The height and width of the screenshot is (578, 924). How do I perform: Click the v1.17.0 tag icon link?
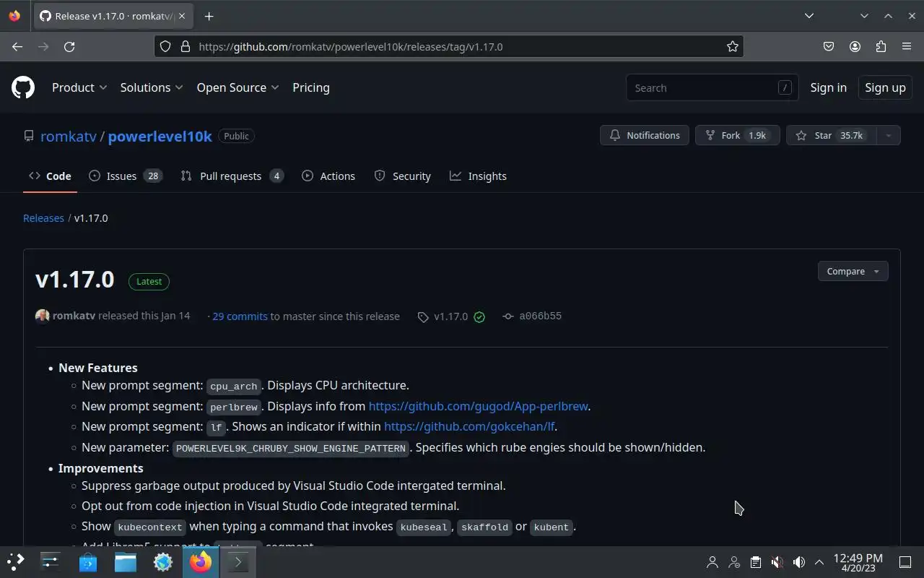click(443, 316)
